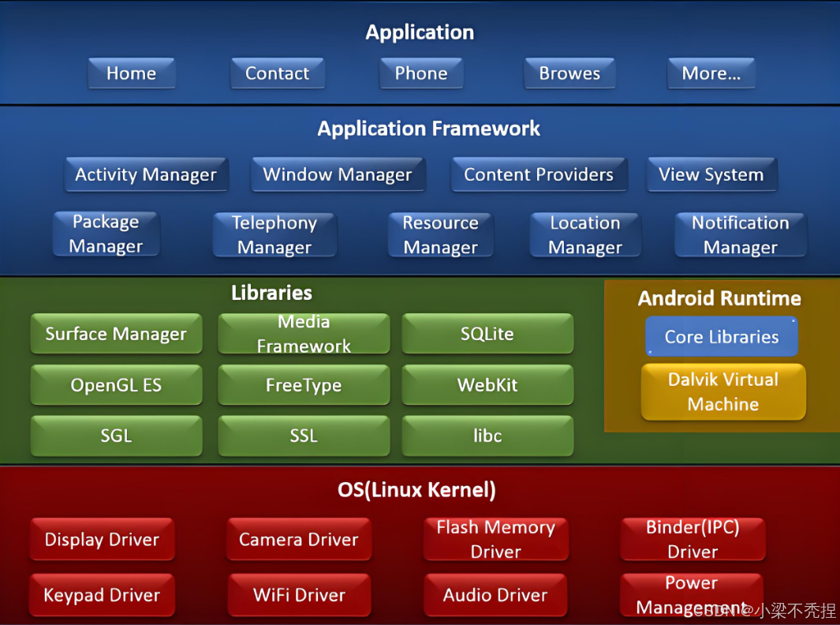Select the View System block
840x625 pixels.
point(711,174)
